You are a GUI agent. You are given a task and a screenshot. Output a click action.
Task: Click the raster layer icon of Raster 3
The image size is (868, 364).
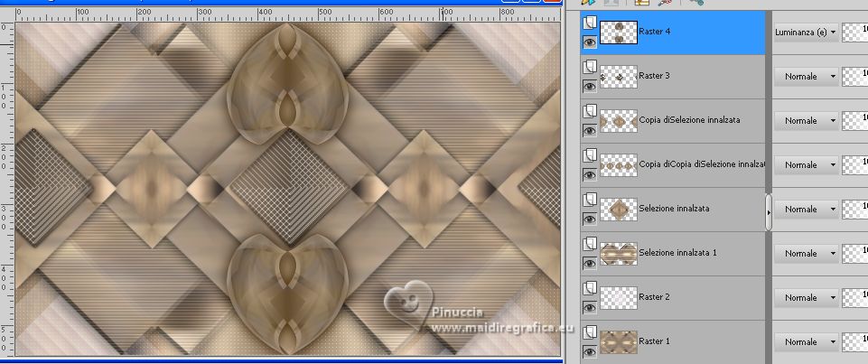click(590, 67)
